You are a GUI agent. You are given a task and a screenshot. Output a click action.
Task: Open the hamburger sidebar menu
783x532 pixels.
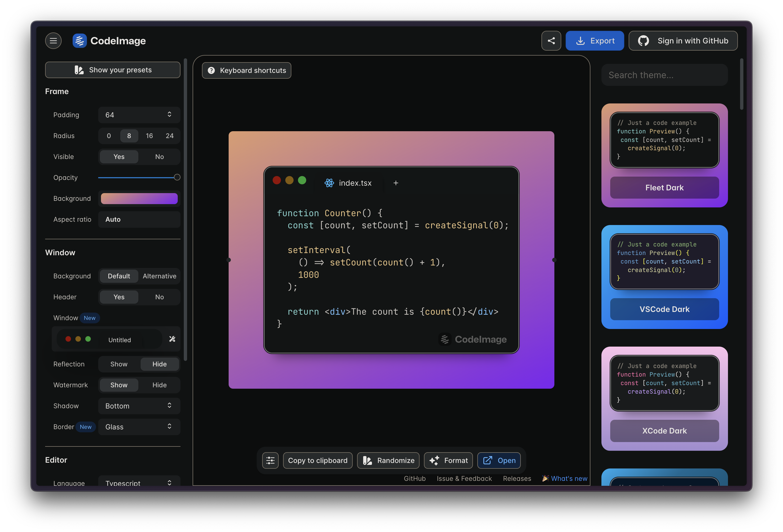pos(53,41)
